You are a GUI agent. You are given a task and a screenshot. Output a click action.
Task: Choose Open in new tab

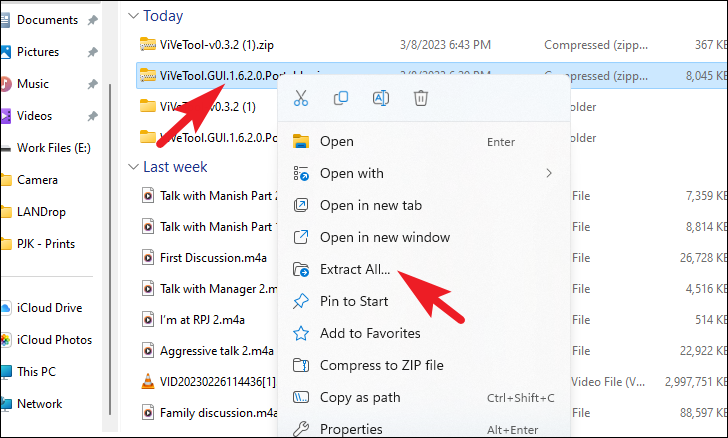[x=423, y=205]
